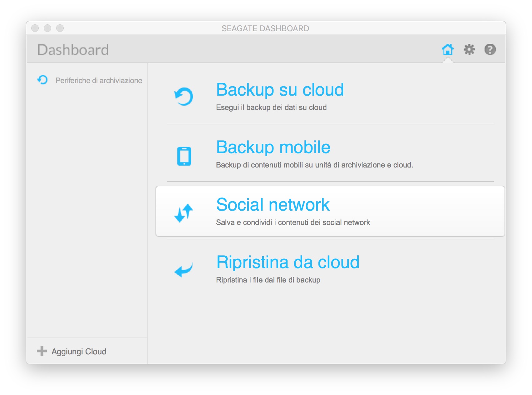Click "Backup di contenuti mobili" description text

click(314, 165)
